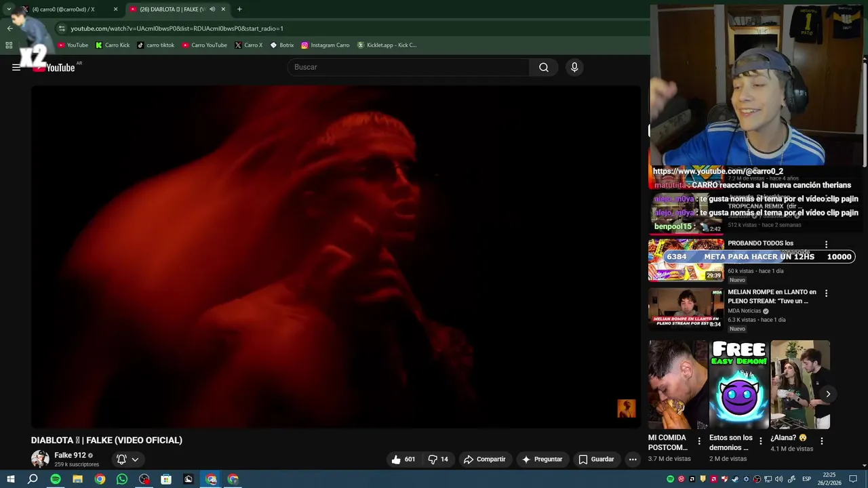
Task: Focus the Buscar search field
Action: coord(409,67)
